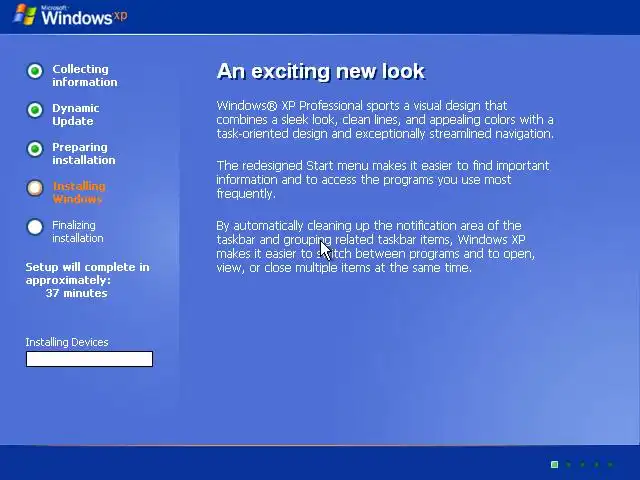Click the paragraph about cleaning notification area
The image size is (640, 480).
coord(375,247)
